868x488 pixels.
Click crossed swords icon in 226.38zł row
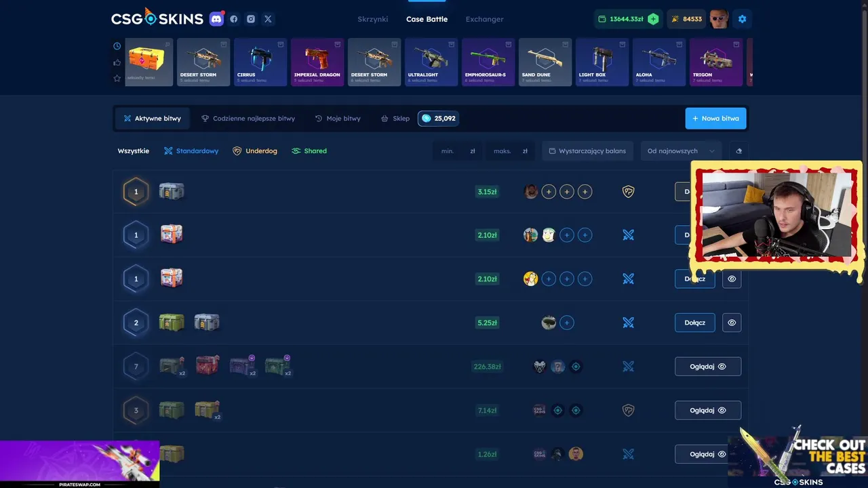[x=628, y=367]
